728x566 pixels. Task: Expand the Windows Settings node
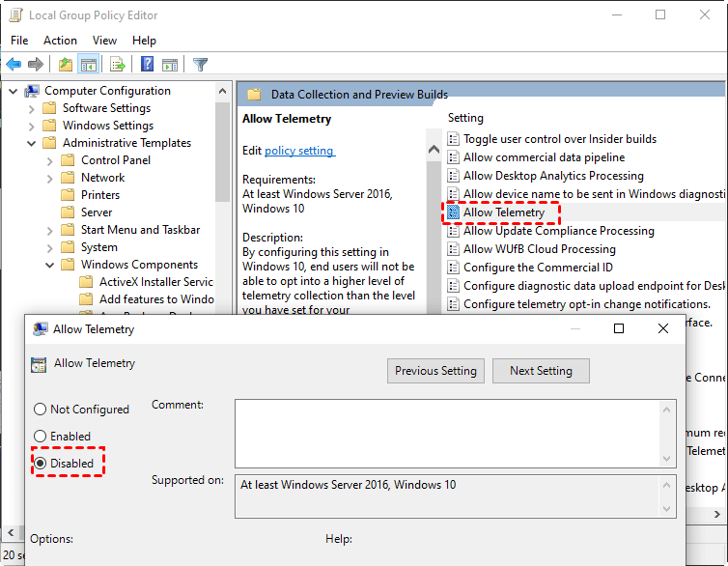pos(32,127)
